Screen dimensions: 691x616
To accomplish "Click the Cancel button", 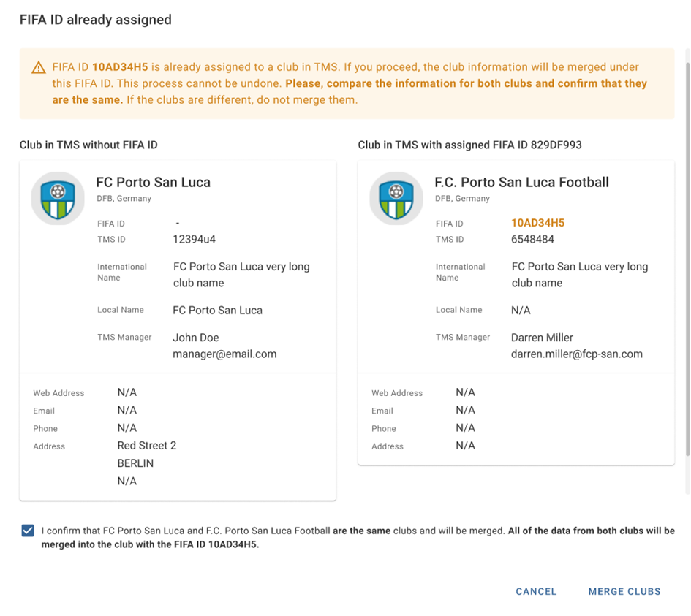I will (x=536, y=591).
